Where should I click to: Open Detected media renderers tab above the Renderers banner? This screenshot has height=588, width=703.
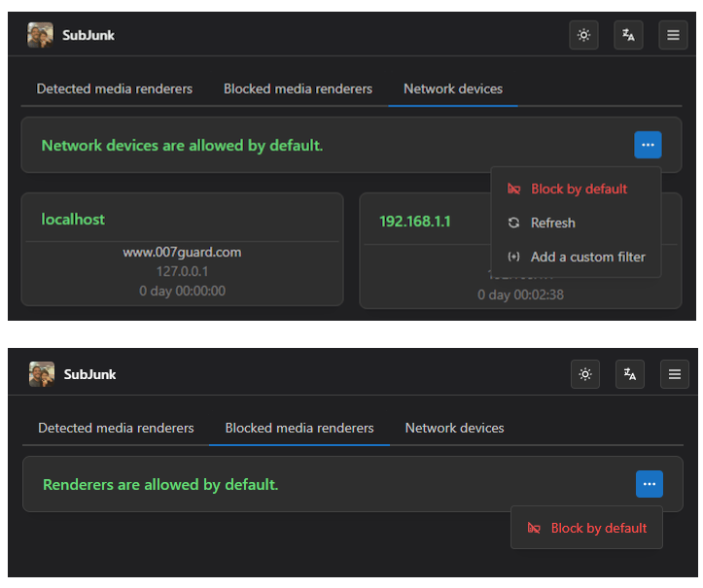(116, 428)
